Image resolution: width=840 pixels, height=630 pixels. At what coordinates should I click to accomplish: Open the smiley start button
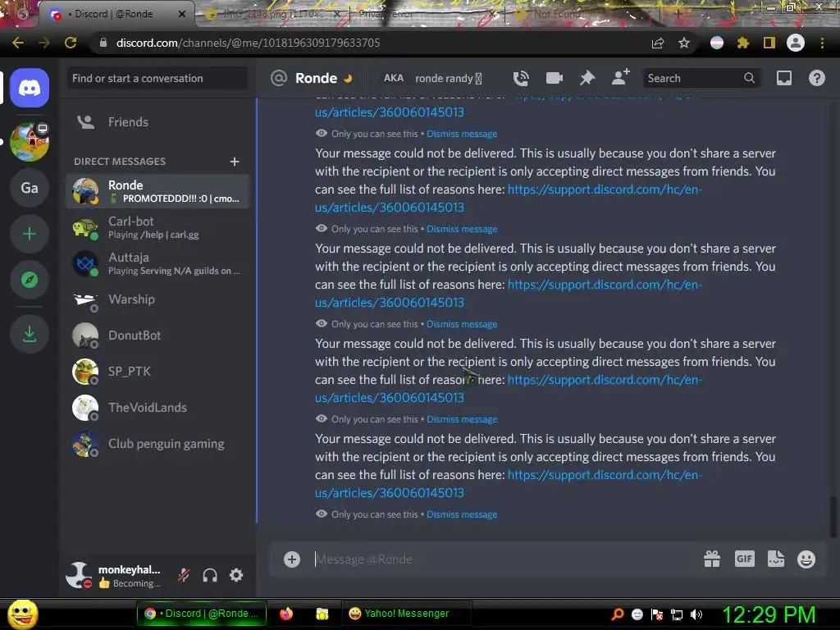coord(23,614)
